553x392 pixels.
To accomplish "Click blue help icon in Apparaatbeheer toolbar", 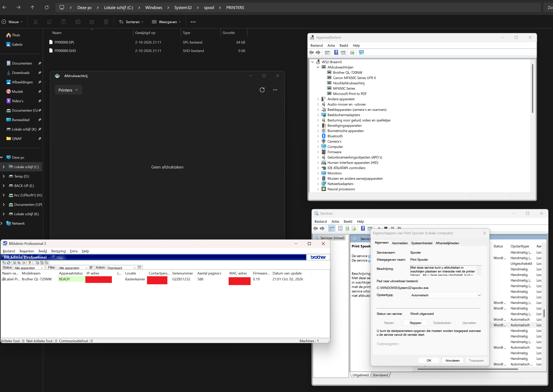I will click(336, 52).
